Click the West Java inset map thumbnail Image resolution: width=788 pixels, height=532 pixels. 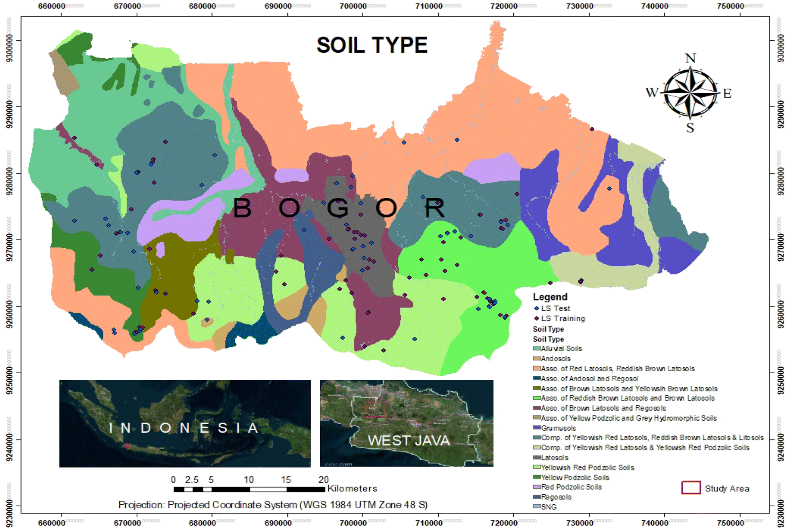coord(406,423)
